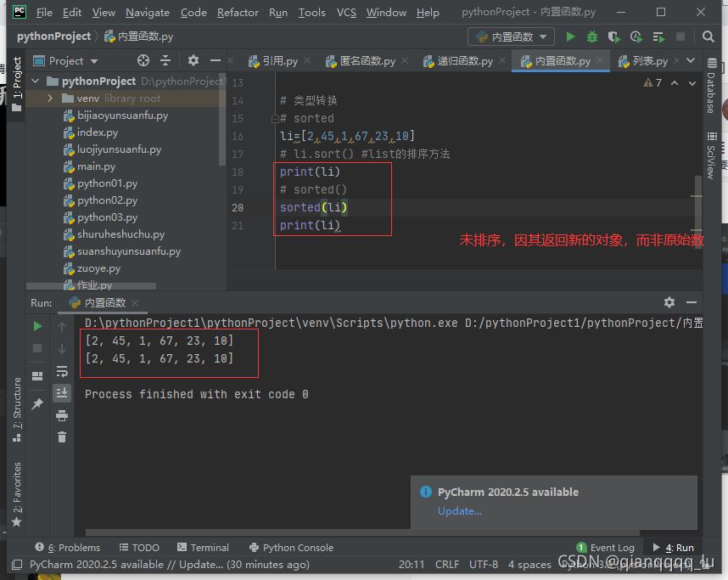The height and width of the screenshot is (580, 728).
Task: Click the Update... link in notification
Action: (459, 510)
